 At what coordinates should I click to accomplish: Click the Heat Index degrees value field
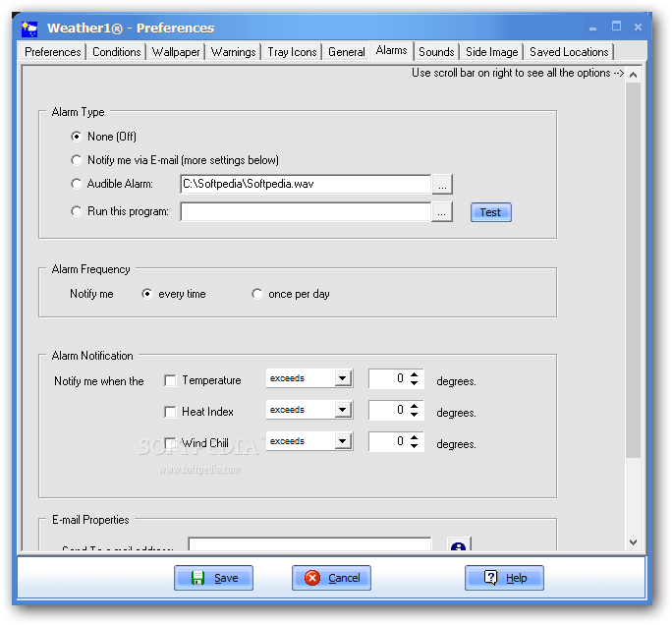point(388,410)
